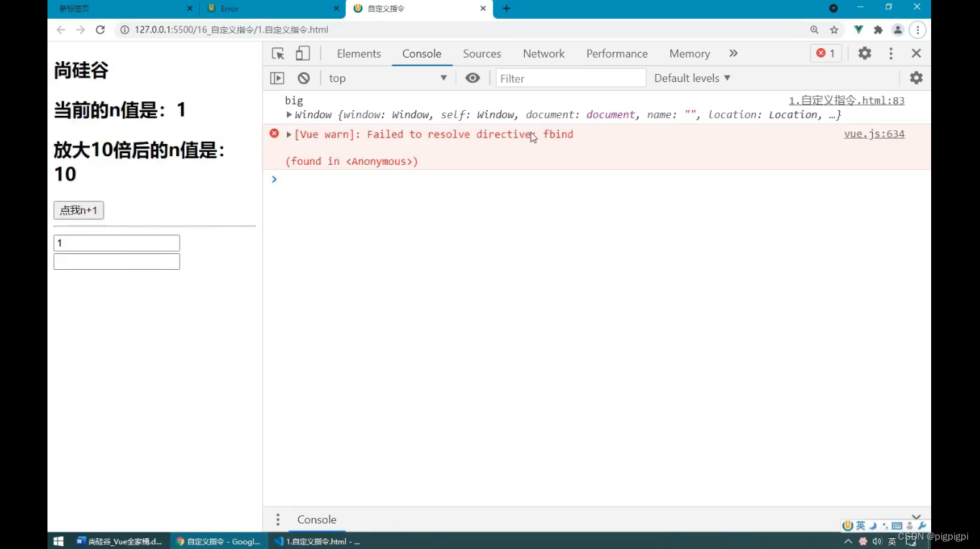
Task: Open the Windows Start menu
Action: pyautogui.click(x=59, y=541)
